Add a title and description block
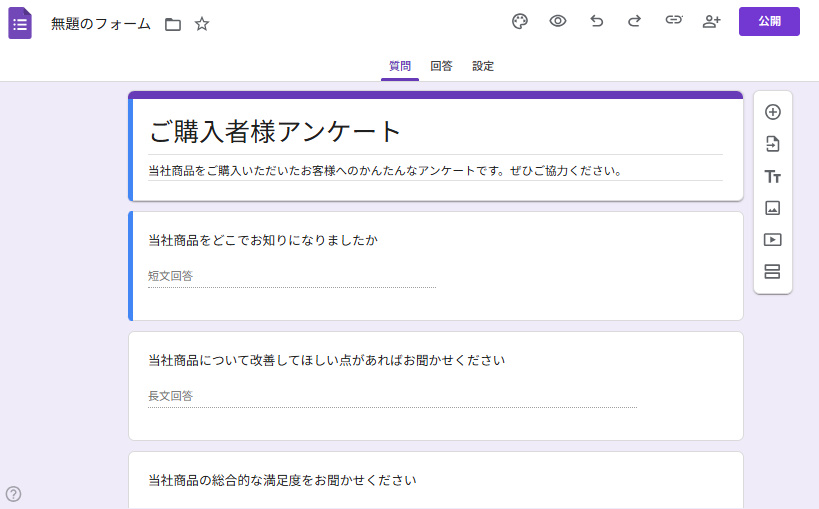Screen dimensions: 819x509 (x=772, y=177)
